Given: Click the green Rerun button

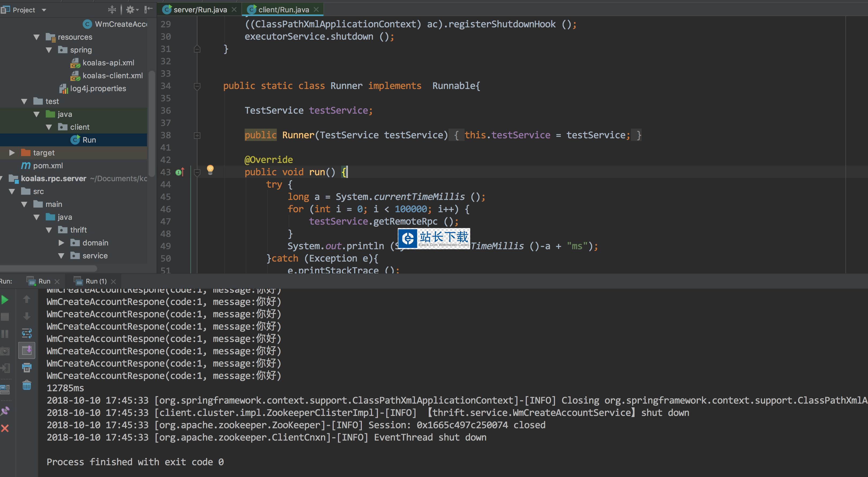Looking at the screenshot, I should [x=5, y=300].
